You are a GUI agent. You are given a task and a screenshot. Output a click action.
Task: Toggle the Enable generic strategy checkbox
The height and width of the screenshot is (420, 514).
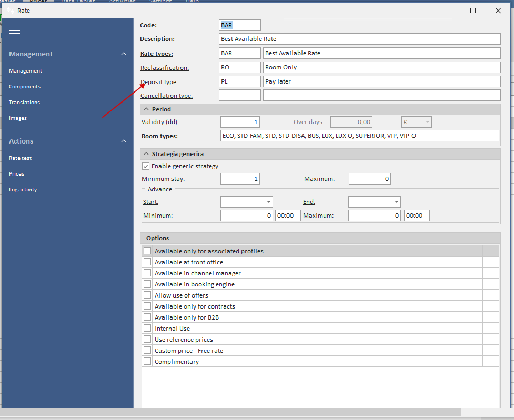pyautogui.click(x=146, y=167)
